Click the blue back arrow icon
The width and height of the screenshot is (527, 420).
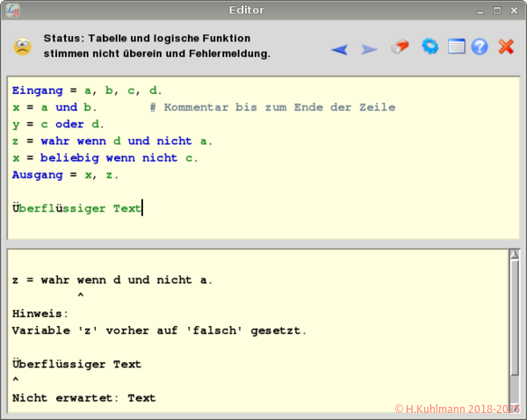[339, 49]
